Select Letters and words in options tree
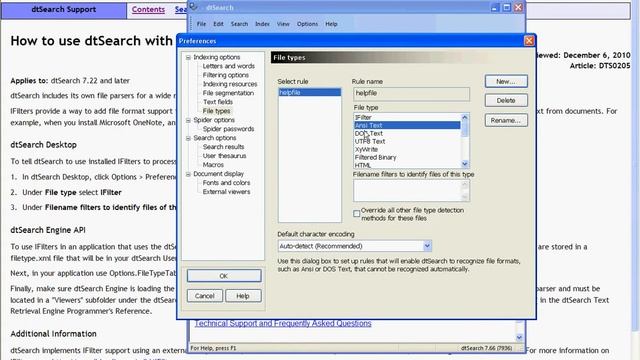Screen dimensions: 640x360 click(229, 66)
